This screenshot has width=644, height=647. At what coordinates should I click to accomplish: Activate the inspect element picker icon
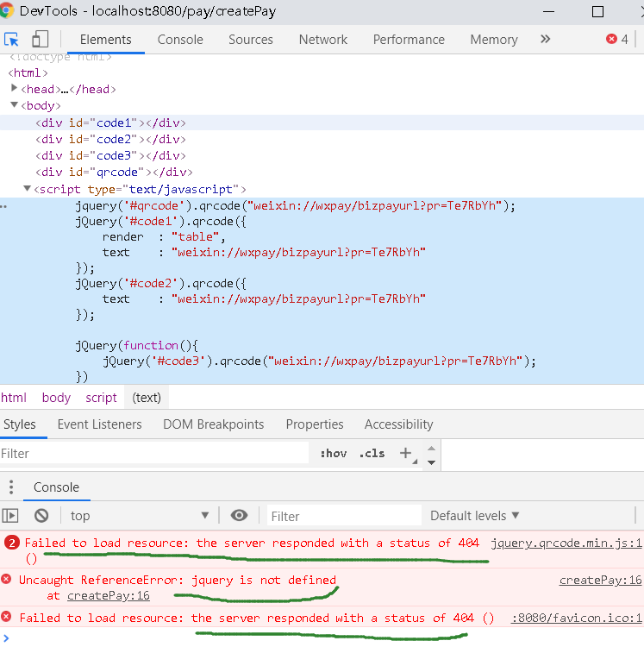(11, 40)
